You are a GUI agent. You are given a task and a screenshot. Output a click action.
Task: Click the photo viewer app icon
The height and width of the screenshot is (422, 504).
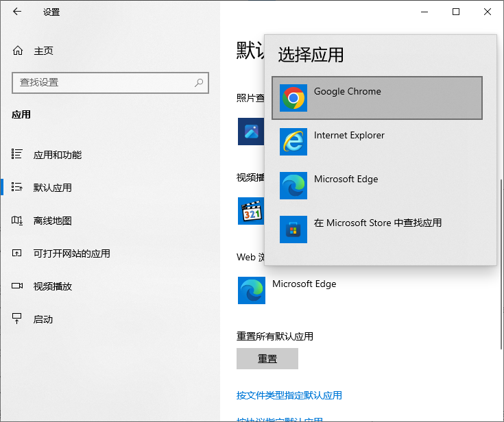tap(251, 132)
